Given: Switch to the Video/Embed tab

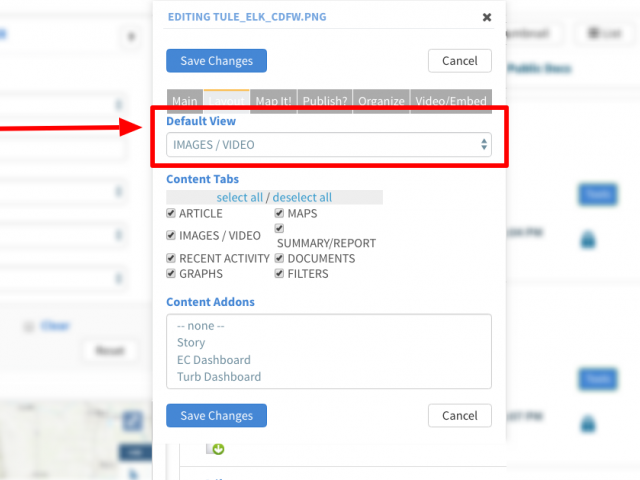Looking at the screenshot, I should click(451, 101).
